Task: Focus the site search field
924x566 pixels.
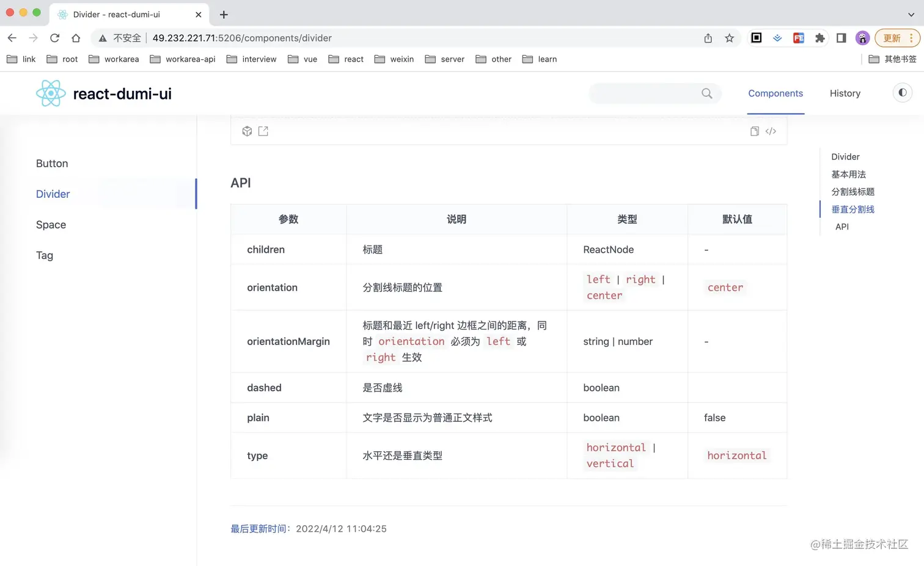Action: point(655,93)
